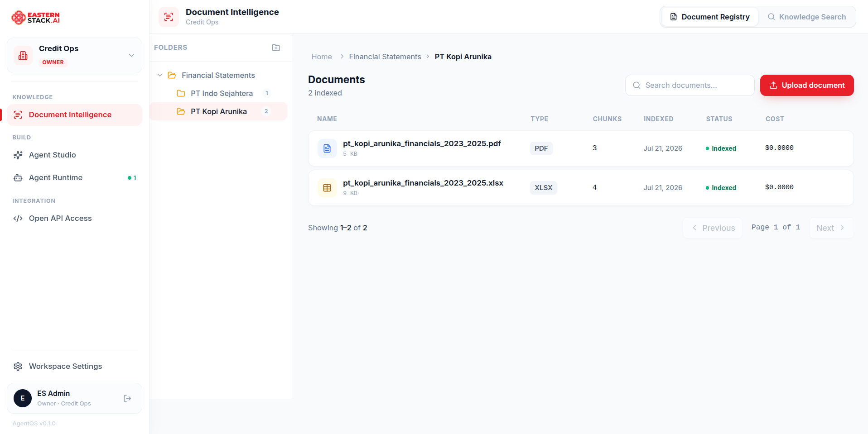This screenshot has height=434, width=868.
Task: Create a new folder with the folder-plus icon
Action: 276,48
